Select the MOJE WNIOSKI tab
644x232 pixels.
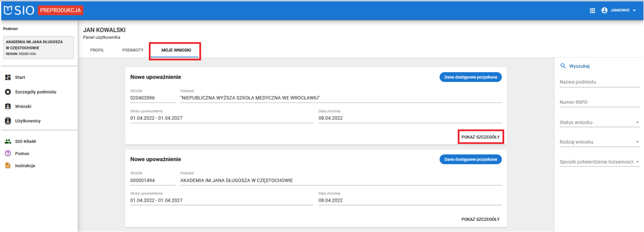click(x=176, y=51)
